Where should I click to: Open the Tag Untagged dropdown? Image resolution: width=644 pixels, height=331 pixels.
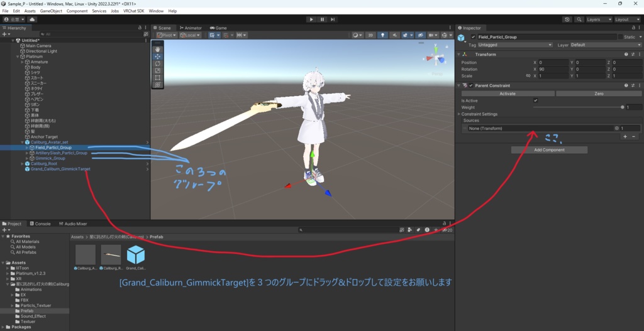click(x=515, y=45)
